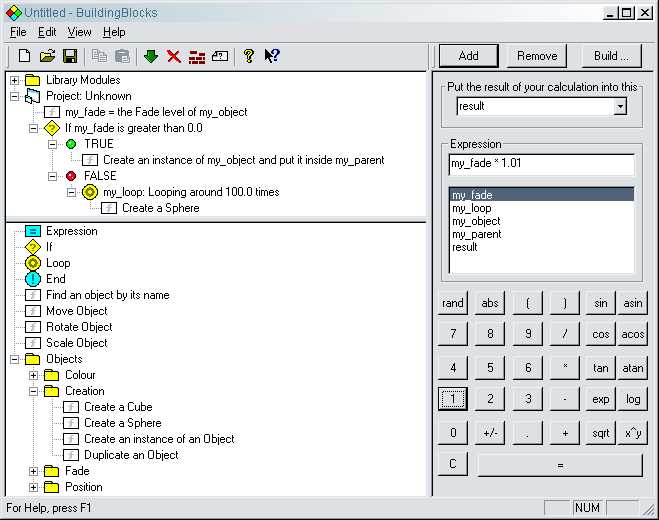The height and width of the screenshot is (520, 659).
Task: Select 'my_fade = the Fade level of my_object'
Action: (x=156, y=112)
